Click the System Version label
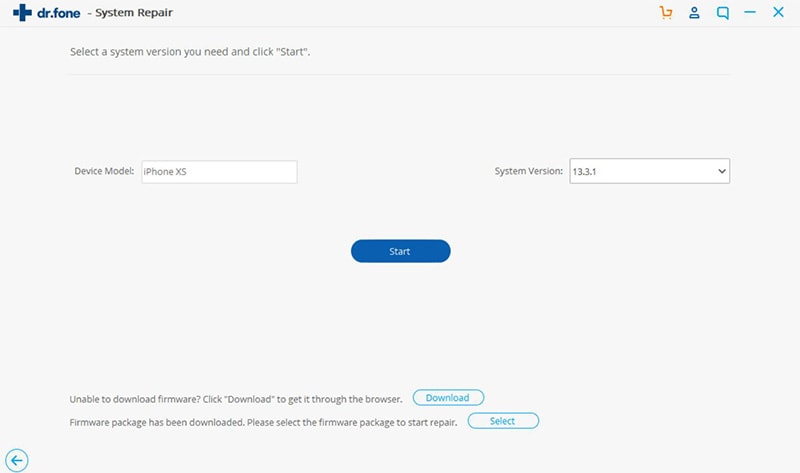This screenshot has width=800, height=473. click(x=529, y=171)
